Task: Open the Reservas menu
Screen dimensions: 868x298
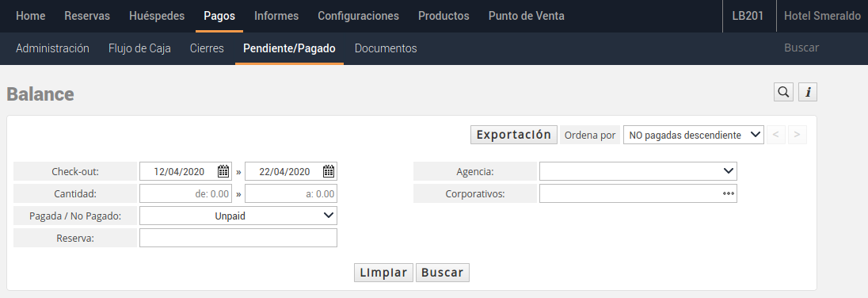Action: 87,16
